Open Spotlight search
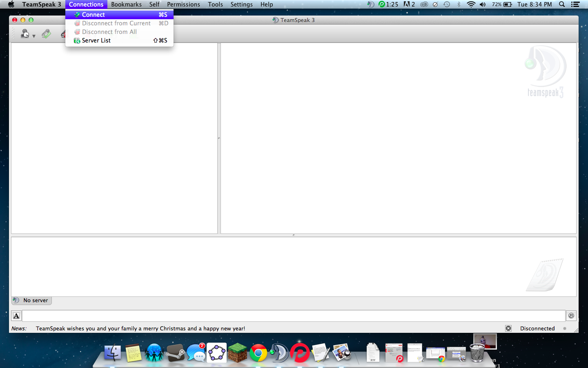Screen dimensions: 588x368 pyautogui.click(x=562, y=4)
